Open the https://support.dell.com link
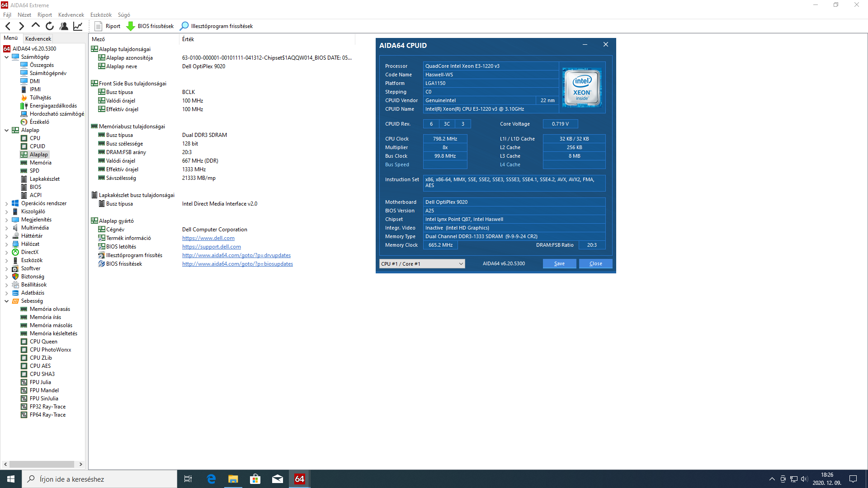 (212, 247)
